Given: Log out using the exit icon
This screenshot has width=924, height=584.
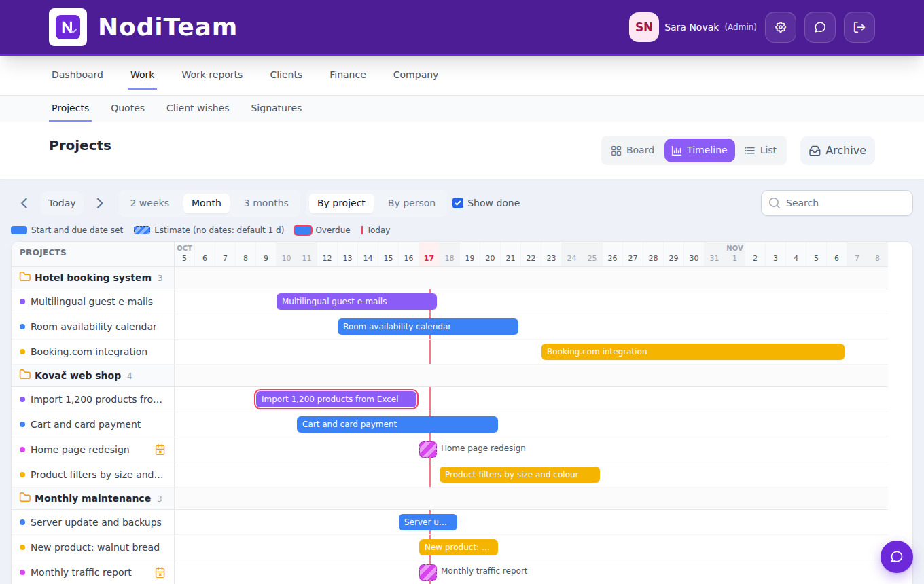Looking at the screenshot, I should pyautogui.click(x=859, y=27).
